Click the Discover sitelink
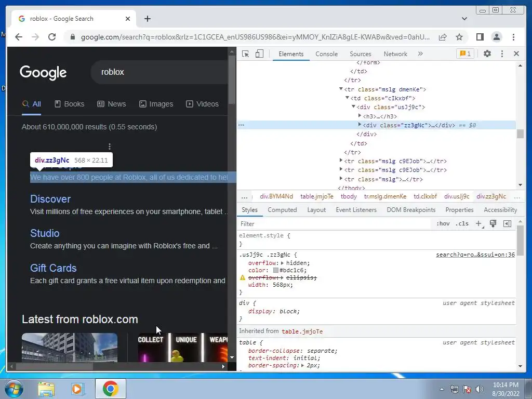Screen dimensions: 532x399 point(50,199)
